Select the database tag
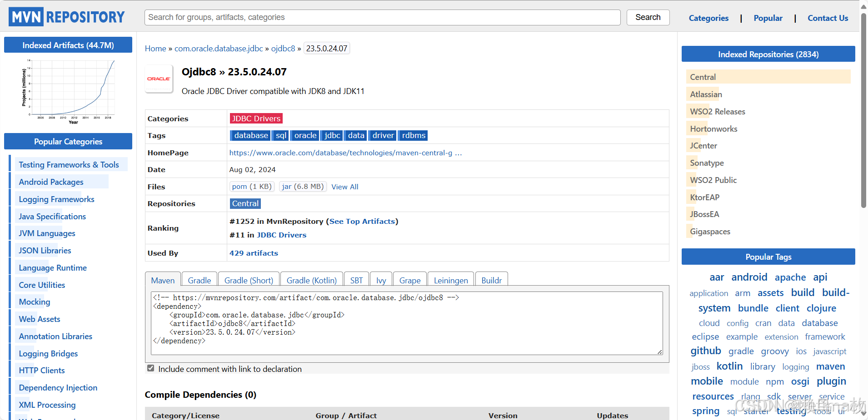 point(250,135)
